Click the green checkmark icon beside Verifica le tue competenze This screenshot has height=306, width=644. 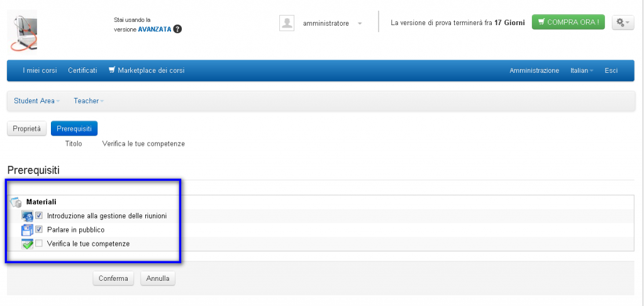point(27,244)
